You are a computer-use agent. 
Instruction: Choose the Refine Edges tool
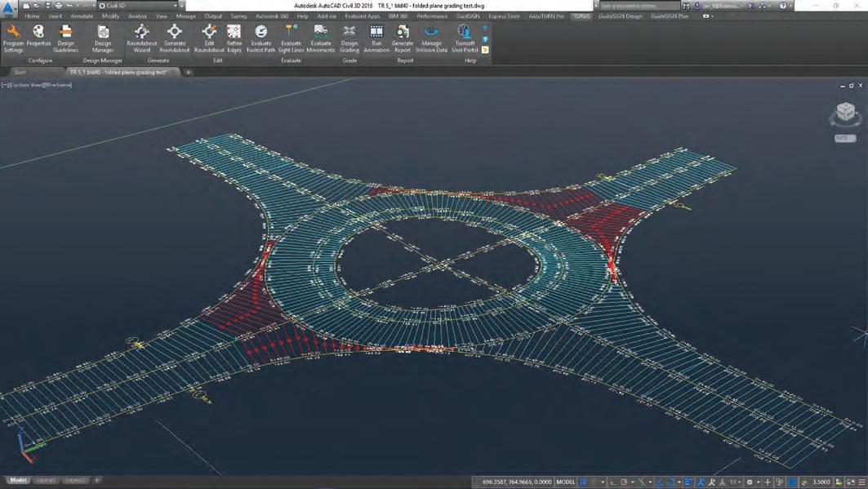pyautogui.click(x=234, y=38)
